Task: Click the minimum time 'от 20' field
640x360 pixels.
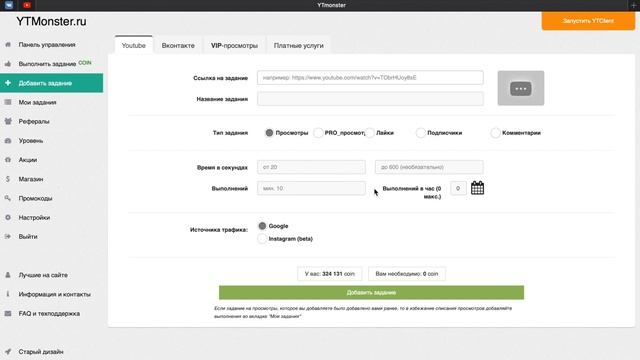Action: [x=311, y=167]
